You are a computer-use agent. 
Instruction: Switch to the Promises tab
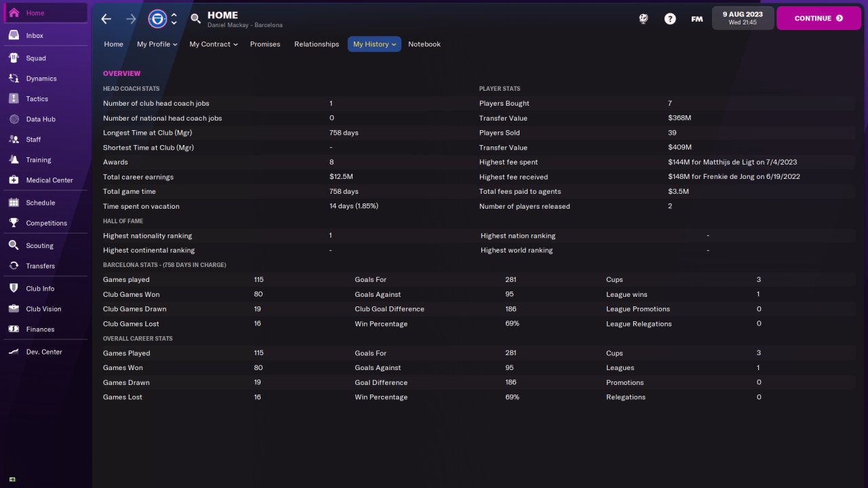point(265,44)
